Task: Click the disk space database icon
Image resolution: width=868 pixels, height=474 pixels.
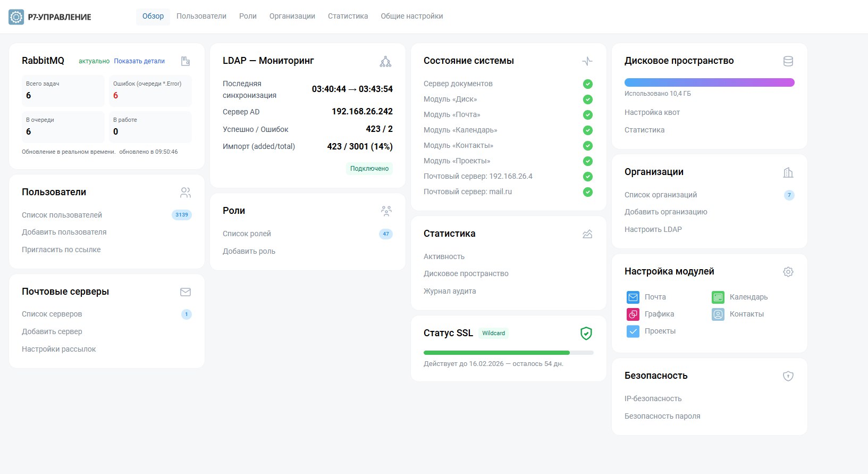Action: [788, 61]
